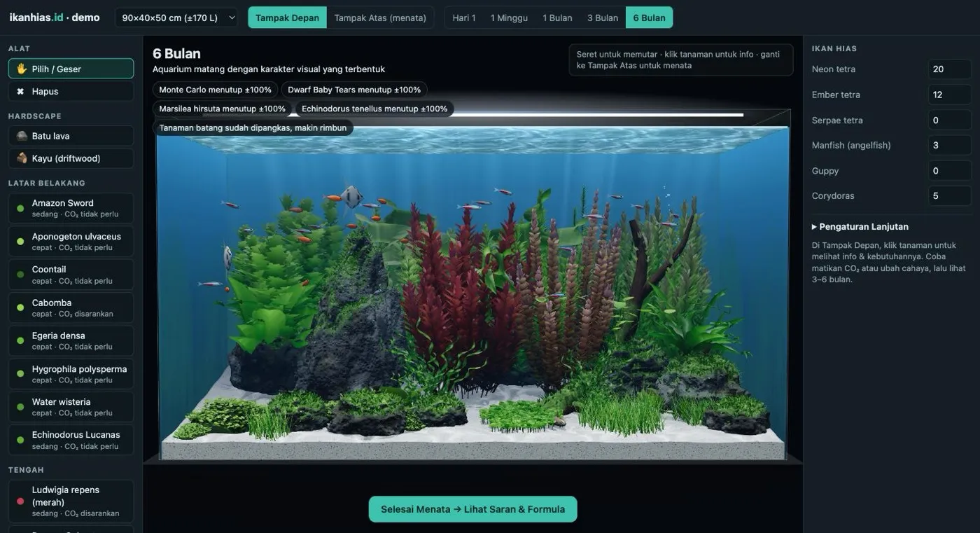Click the Monte Carlo menutup ±100% chip
This screenshot has height=533, width=980.
tap(215, 90)
